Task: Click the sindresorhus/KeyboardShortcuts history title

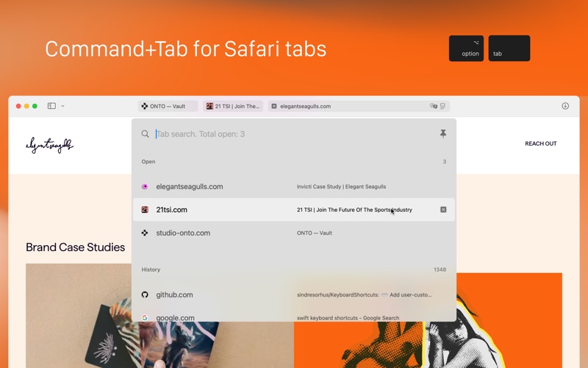Action: 364,295
